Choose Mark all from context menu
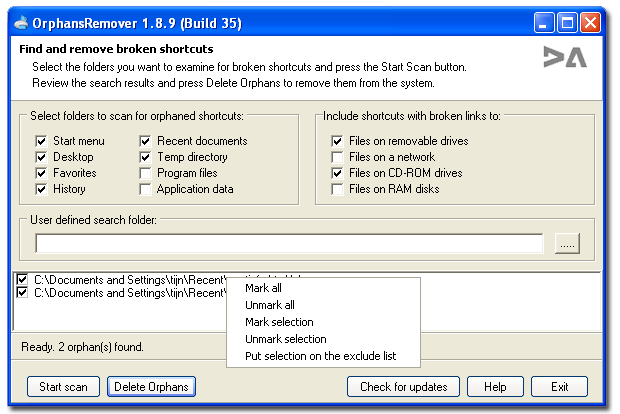Image resolution: width=620 pixels, height=414 pixels. (x=263, y=288)
